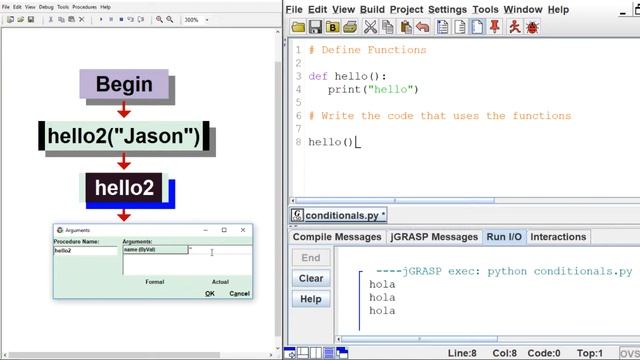This screenshot has height=360, width=640.
Task: Click the Pause icon in flowchart toolbar
Action: (x=111, y=19)
